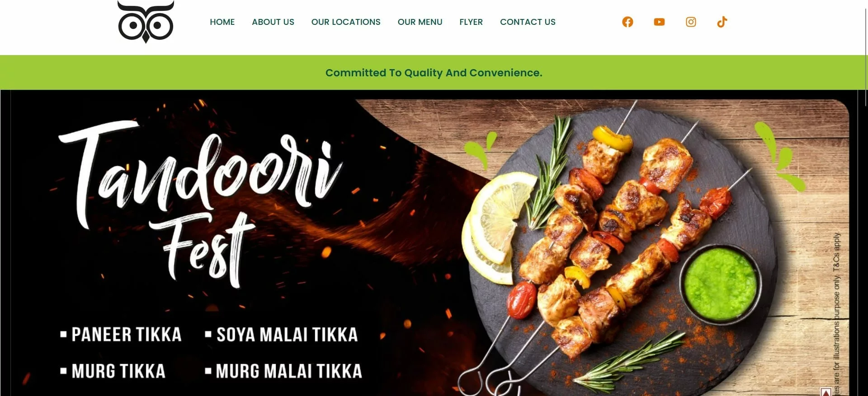
Task: Select OUR LOCATIONS in navigation
Action: pos(346,22)
